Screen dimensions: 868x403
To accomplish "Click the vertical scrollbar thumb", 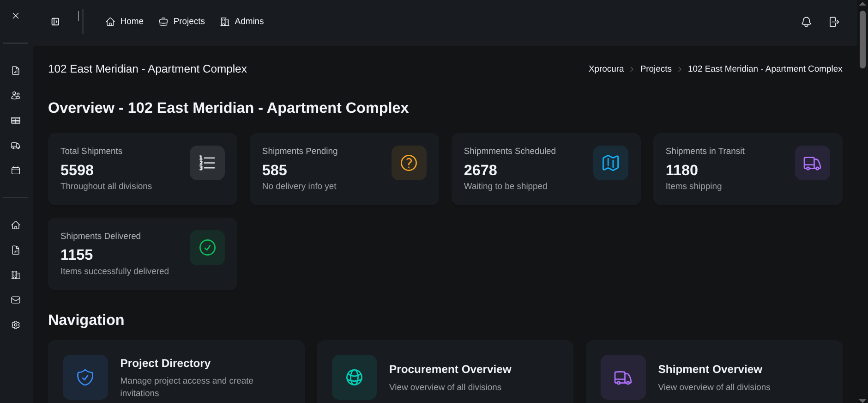I will 862,40.
